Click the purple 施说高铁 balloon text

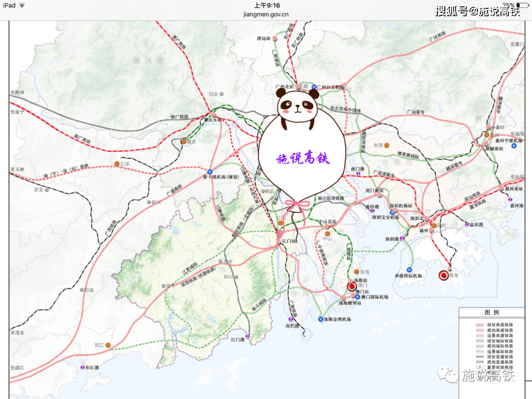tap(303, 159)
